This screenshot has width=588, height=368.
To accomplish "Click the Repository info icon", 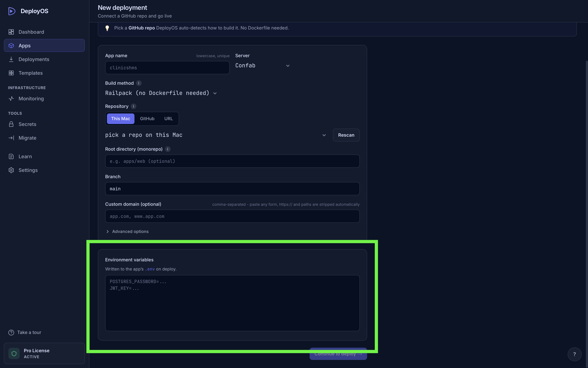I will coord(134,106).
